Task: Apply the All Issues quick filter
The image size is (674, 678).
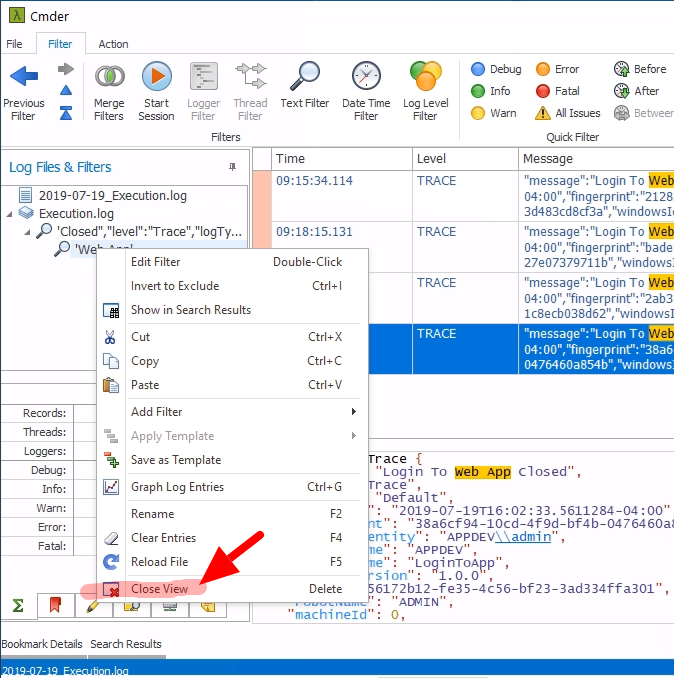Action: point(568,113)
